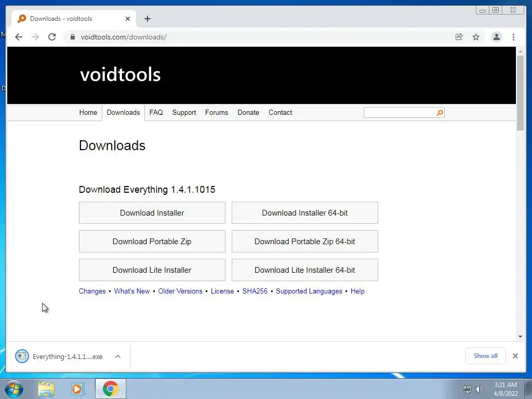Image resolution: width=532 pixels, height=399 pixels.
Task: Open the Contact page
Action: 280,112
